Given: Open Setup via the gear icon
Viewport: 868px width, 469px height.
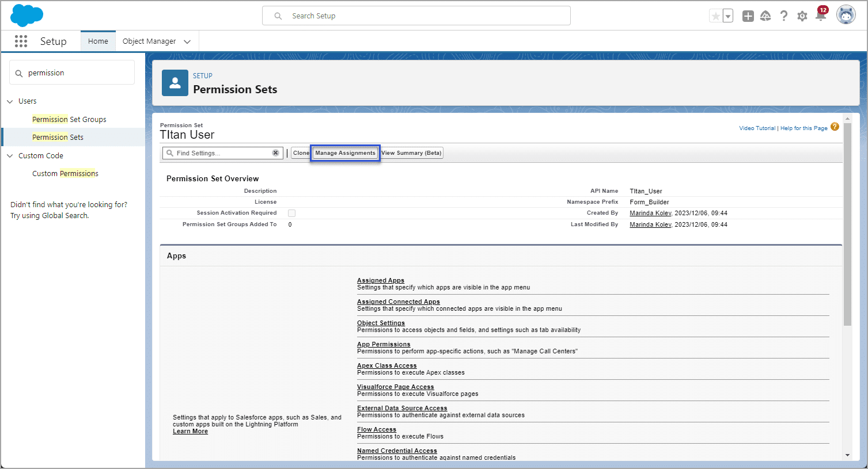Looking at the screenshot, I should pos(802,16).
